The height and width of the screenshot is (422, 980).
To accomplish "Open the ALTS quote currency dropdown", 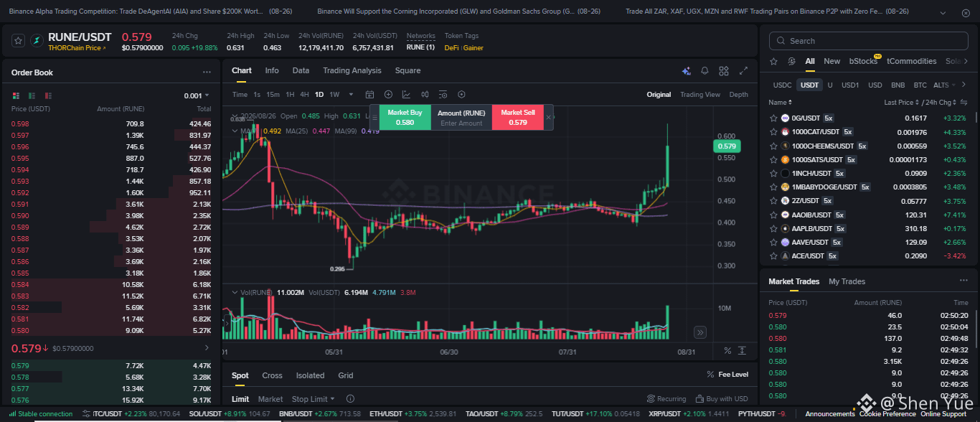I will click(944, 85).
